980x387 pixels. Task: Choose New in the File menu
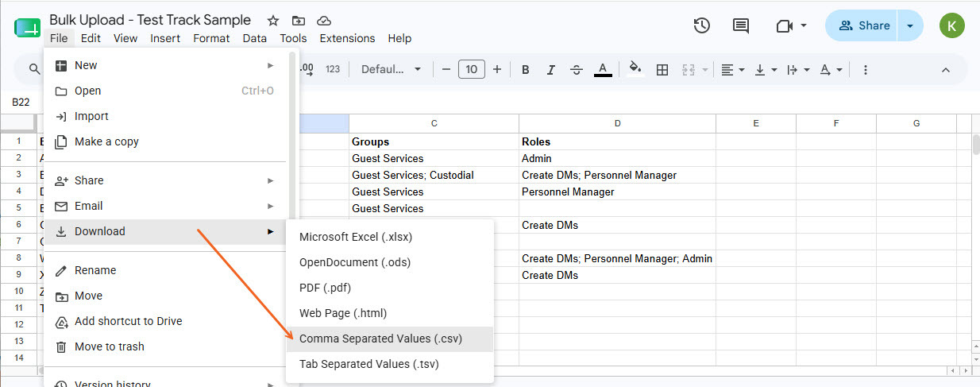(165, 65)
